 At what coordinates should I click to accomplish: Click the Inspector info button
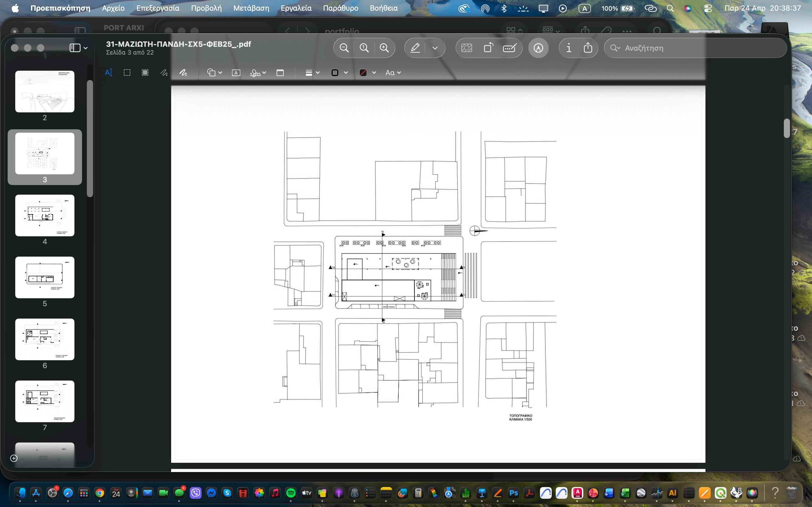click(569, 48)
